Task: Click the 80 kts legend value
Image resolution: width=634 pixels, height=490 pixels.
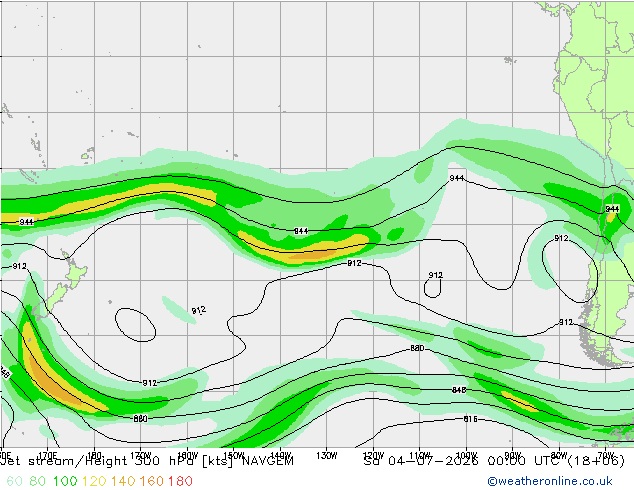Action: [38, 481]
